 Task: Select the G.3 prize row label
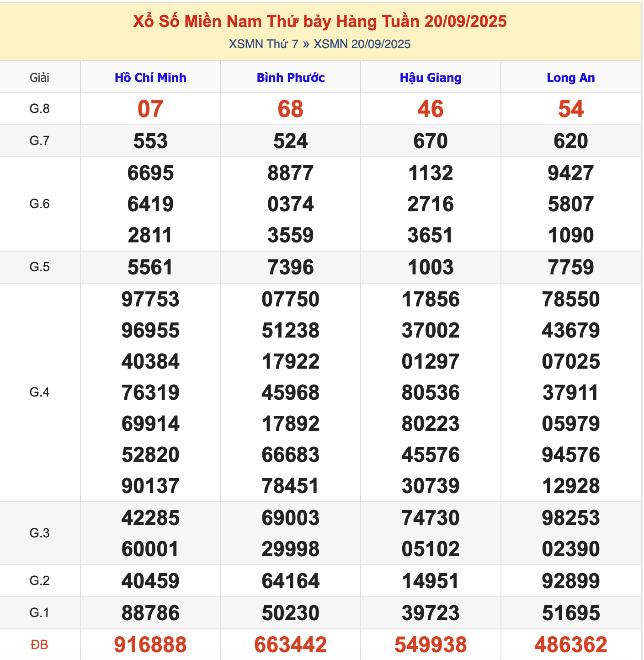40,533
